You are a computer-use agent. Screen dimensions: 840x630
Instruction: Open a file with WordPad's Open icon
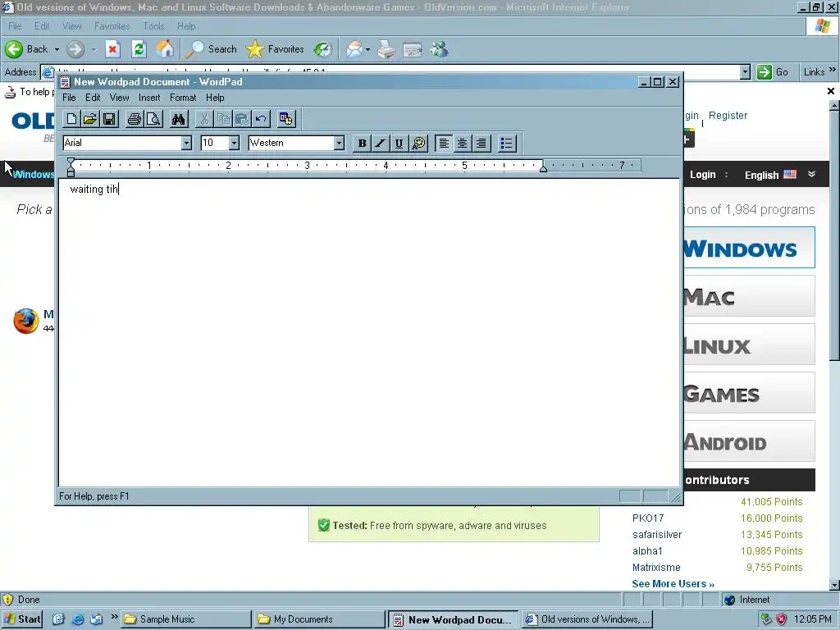(x=90, y=119)
